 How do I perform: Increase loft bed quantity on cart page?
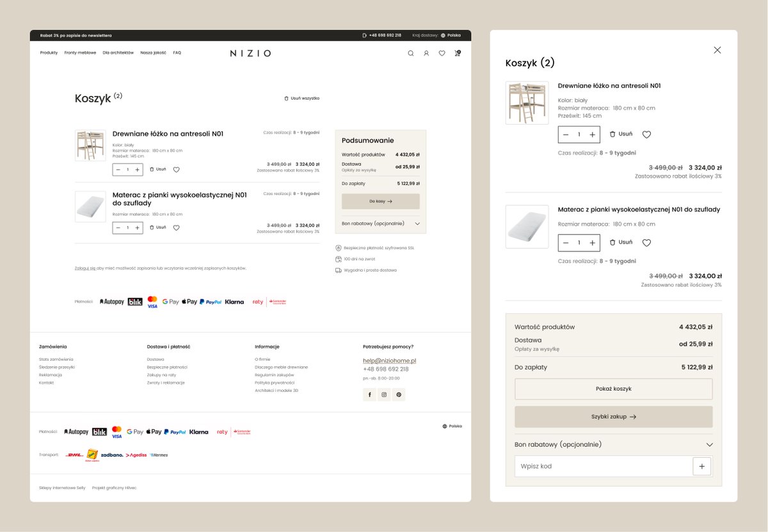pos(137,169)
